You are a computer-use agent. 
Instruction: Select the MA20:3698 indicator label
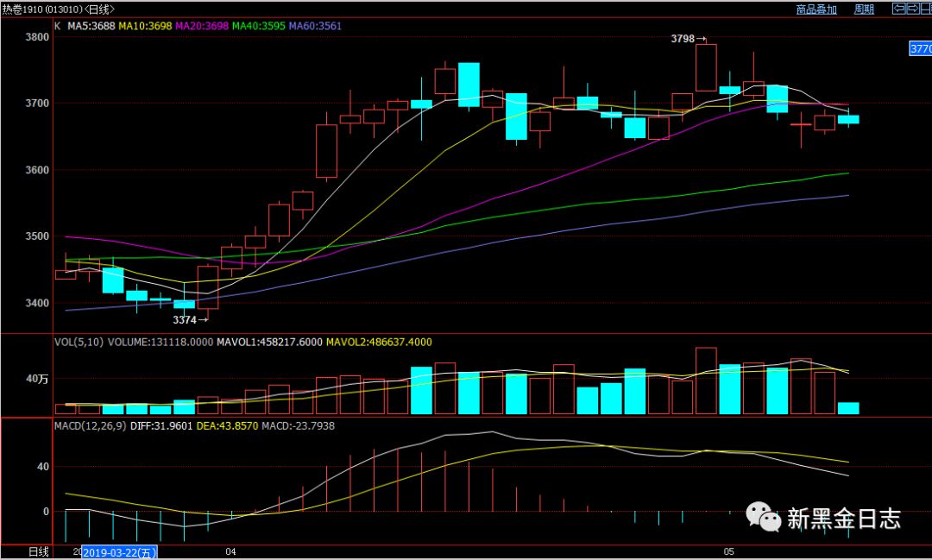click(x=201, y=26)
